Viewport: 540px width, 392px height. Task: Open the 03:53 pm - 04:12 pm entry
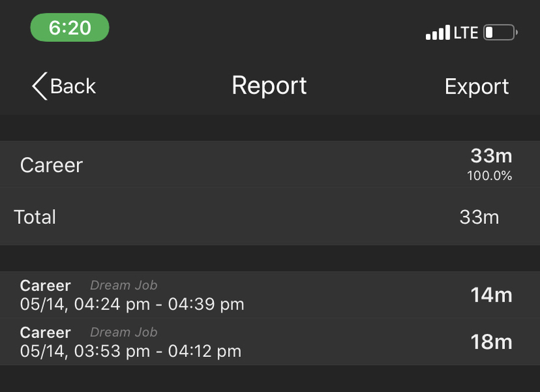click(x=270, y=342)
